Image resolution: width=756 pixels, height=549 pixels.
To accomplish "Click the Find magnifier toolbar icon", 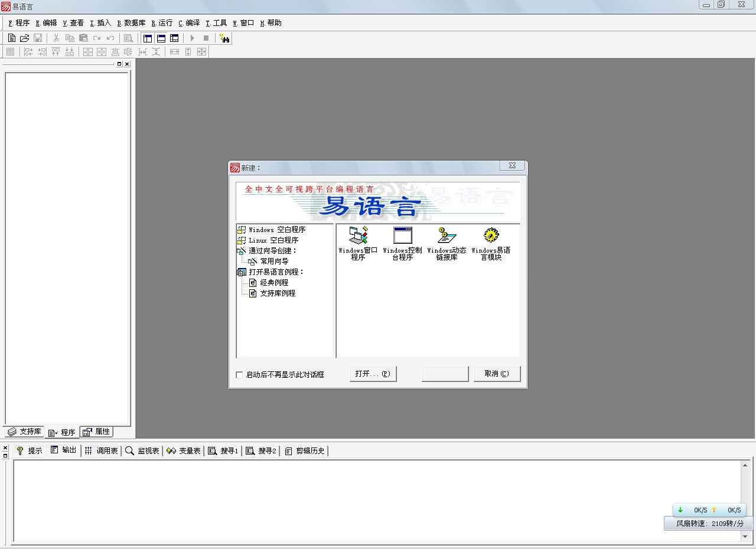I will (128, 38).
